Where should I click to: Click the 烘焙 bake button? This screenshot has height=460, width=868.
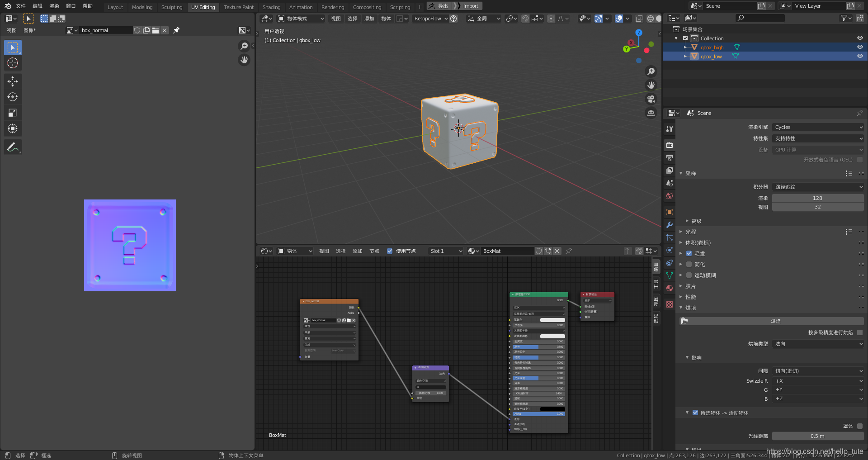772,321
